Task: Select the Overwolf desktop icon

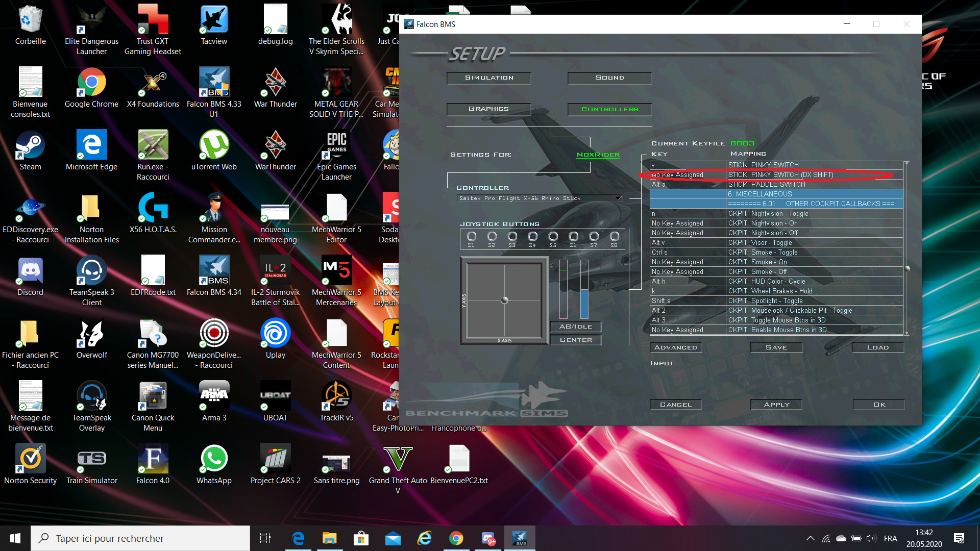Action: click(92, 339)
